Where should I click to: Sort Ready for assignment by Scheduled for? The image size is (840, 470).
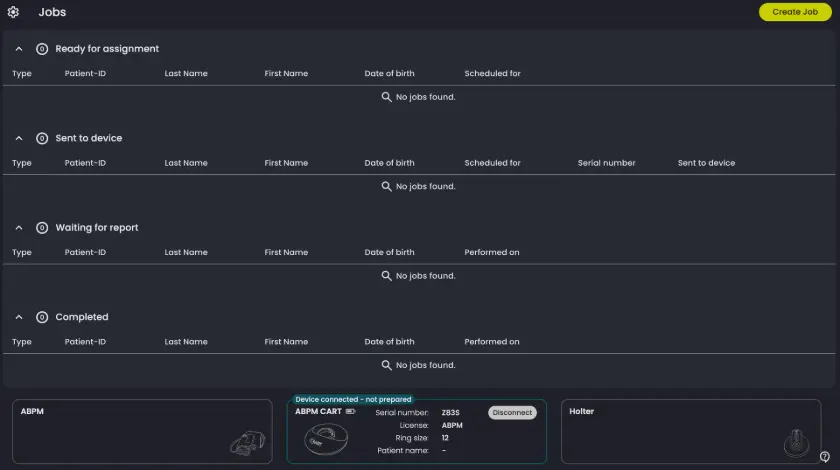(492, 73)
